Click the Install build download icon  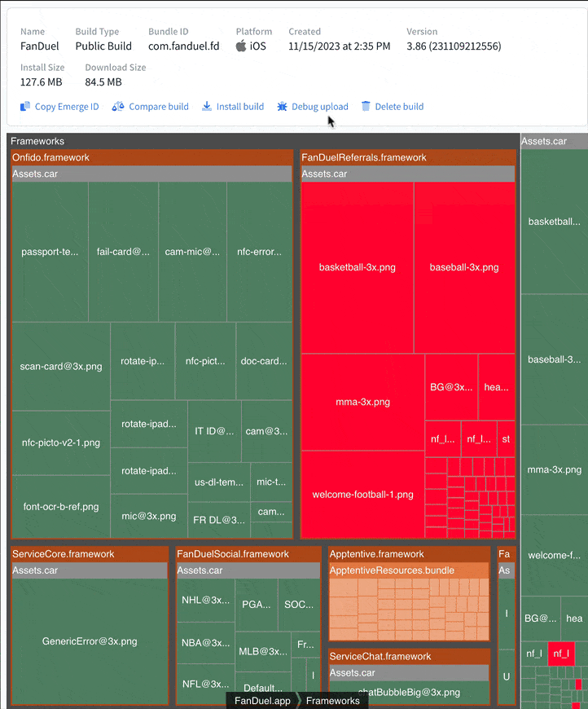click(207, 107)
